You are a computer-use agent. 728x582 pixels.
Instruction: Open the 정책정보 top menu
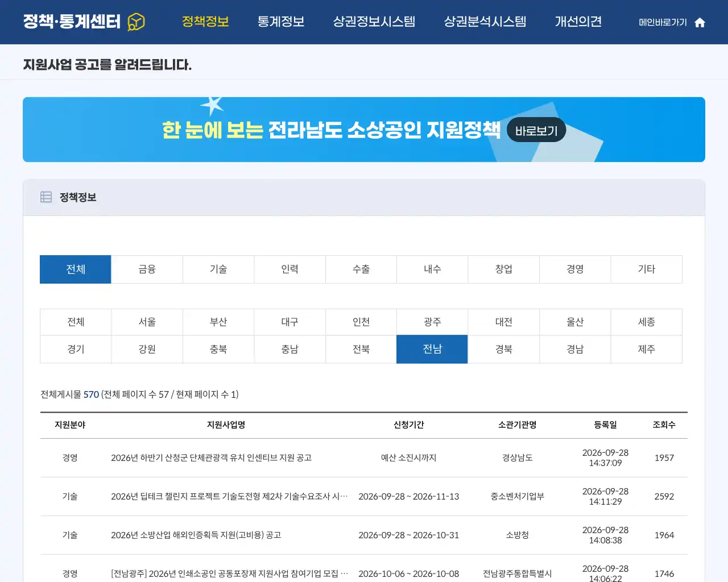[205, 22]
